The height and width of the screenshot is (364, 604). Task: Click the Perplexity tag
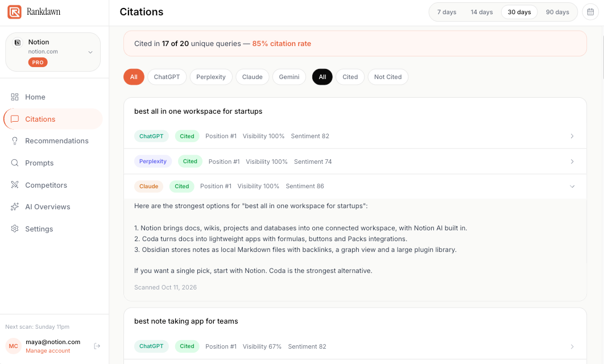[153, 162]
